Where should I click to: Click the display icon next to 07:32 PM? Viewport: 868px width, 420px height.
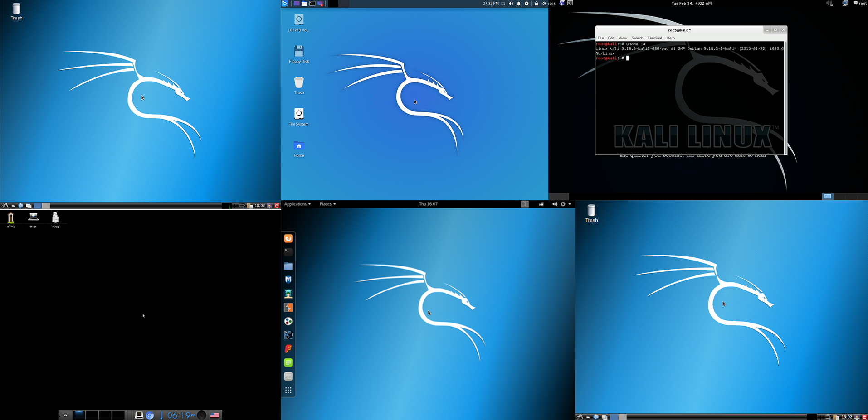pos(503,4)
